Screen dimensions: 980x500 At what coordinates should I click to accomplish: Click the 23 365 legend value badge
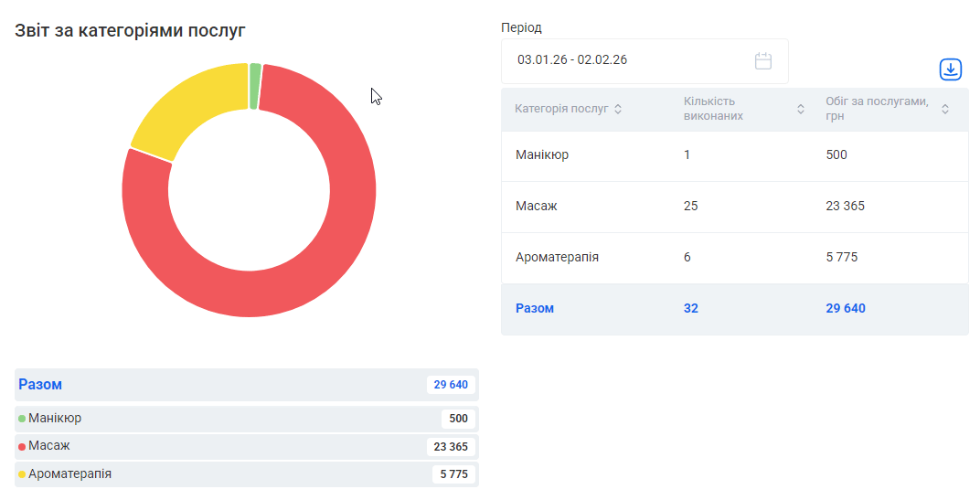click(x=451, y=447)
